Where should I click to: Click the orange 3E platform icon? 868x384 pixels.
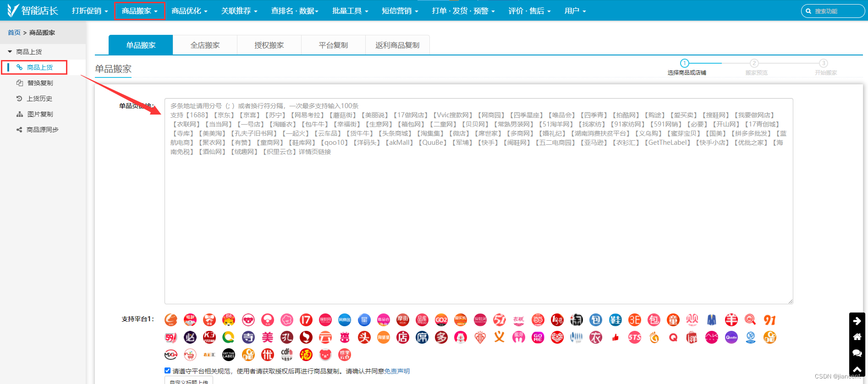[635, 320]
